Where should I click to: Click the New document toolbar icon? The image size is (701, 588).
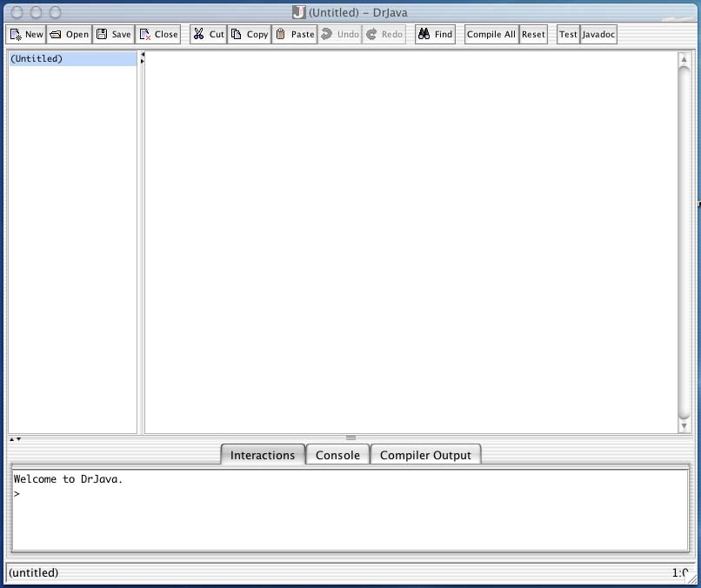tap(17, 35)
